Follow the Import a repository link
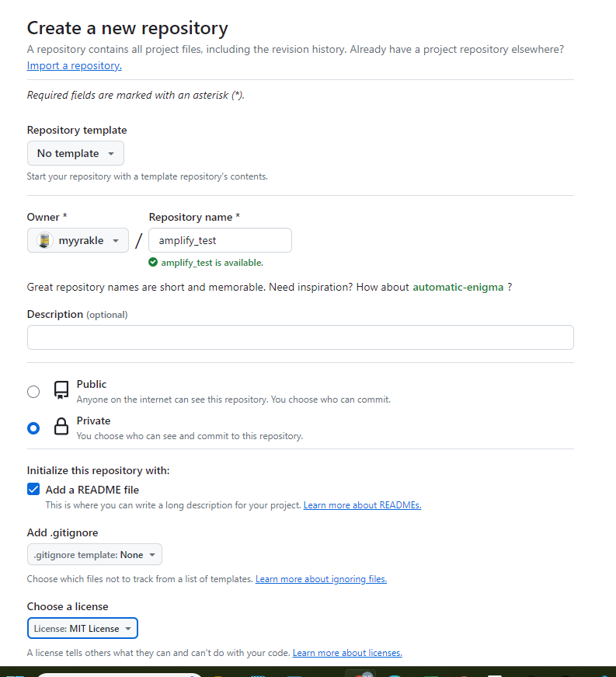Screen dimensions: 616x677 (75, 65)
